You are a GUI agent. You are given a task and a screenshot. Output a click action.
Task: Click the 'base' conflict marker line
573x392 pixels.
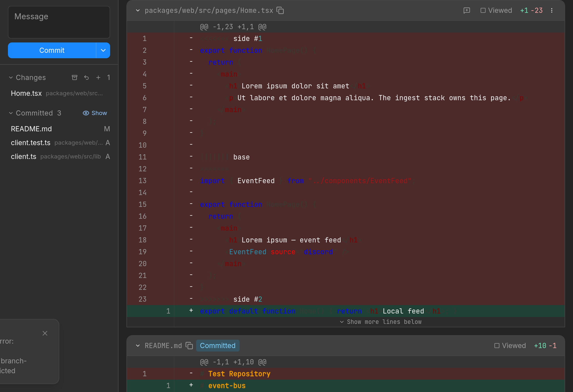[x=346, y=157]
